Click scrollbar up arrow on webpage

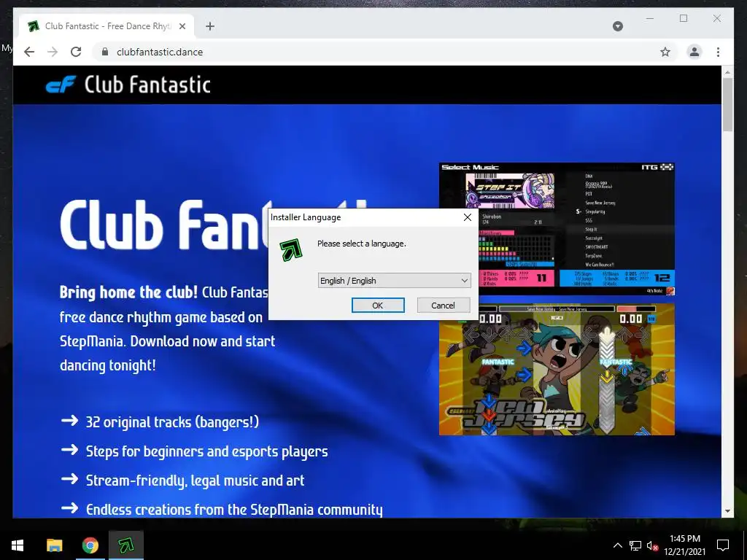click(727, 72)
